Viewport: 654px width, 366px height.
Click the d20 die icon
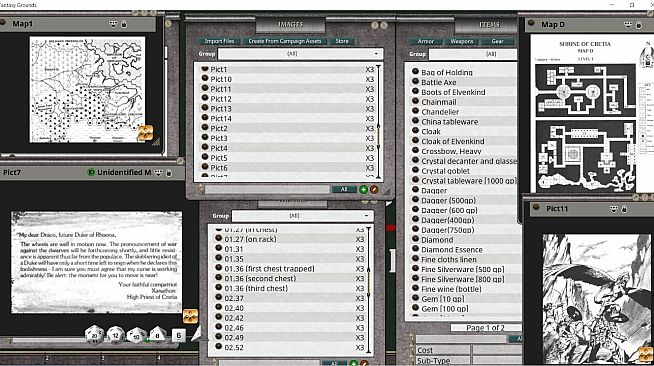94,334
